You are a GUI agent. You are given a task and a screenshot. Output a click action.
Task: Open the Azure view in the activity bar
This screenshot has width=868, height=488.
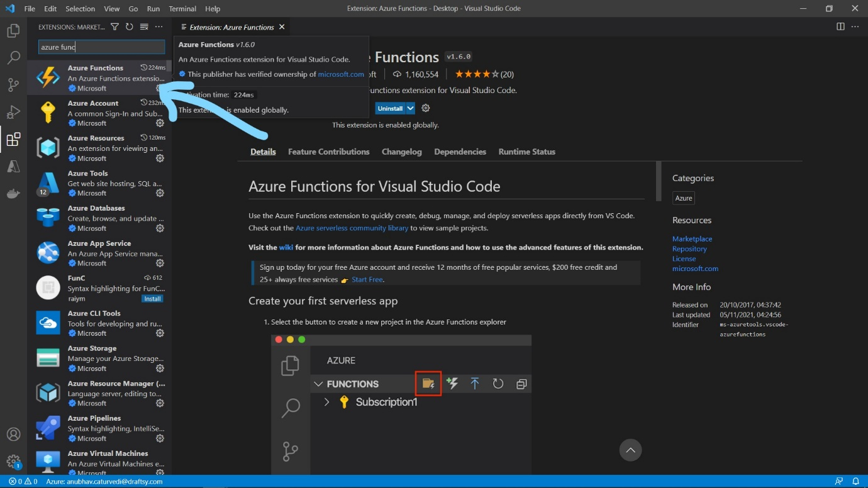13,166
